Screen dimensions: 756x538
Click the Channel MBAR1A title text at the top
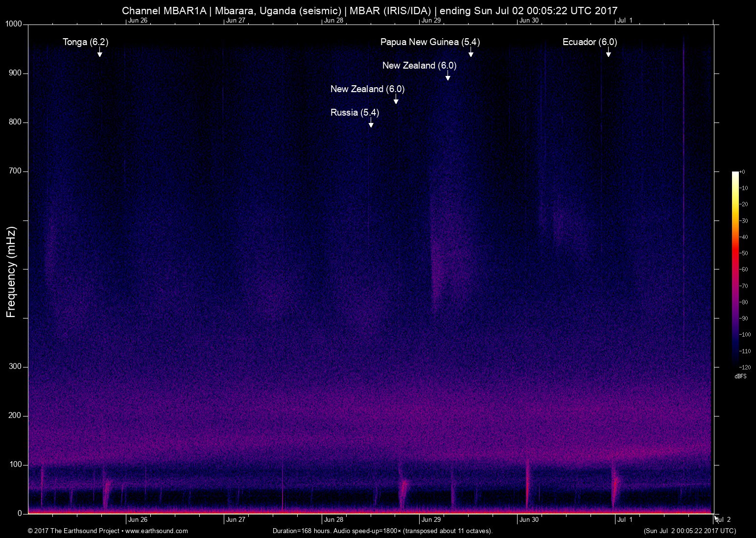370,10
